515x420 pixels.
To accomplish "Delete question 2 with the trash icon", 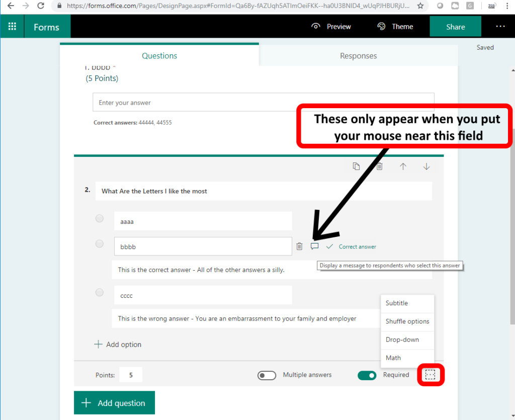I will (x=380, y=166).
